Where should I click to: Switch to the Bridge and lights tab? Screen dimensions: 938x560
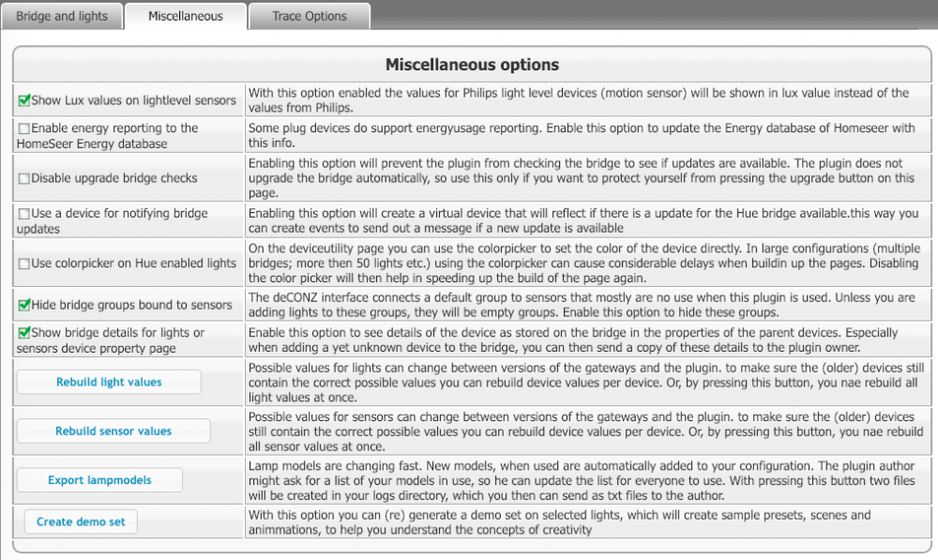click(62, 16)
